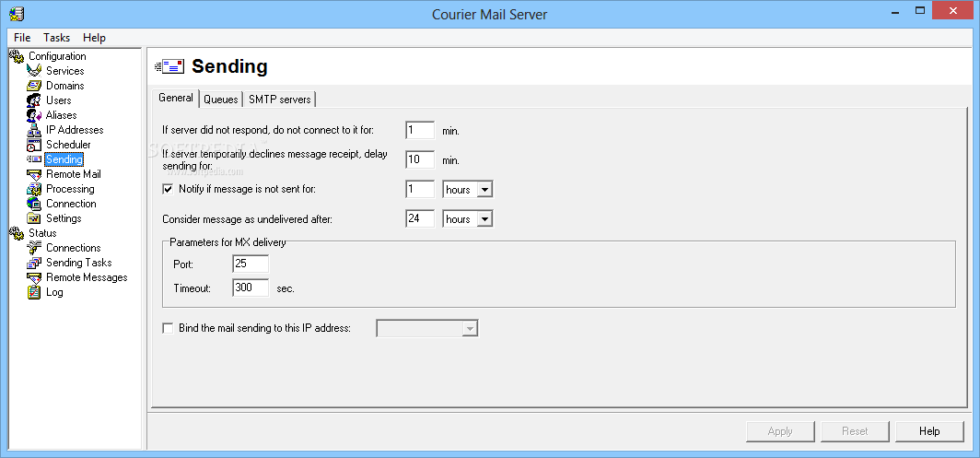Screen dimensions: 980x458
Task: Switch to the SMTP servers tab
Action: [279, 100]
